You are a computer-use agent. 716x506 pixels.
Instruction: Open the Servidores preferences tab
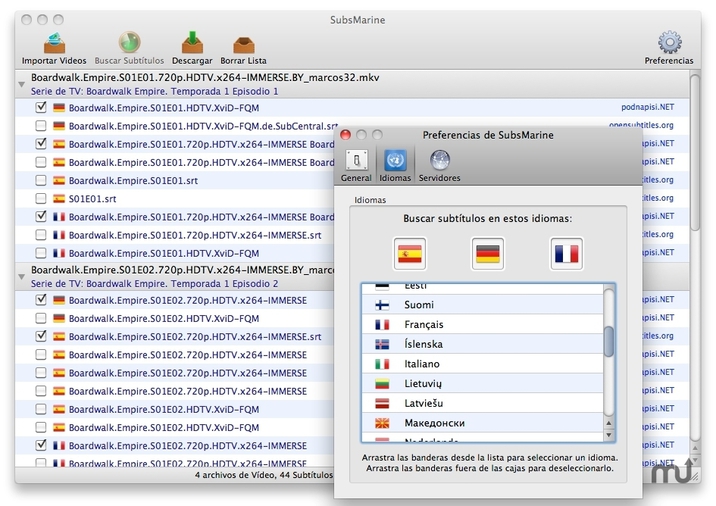point(440,165)
